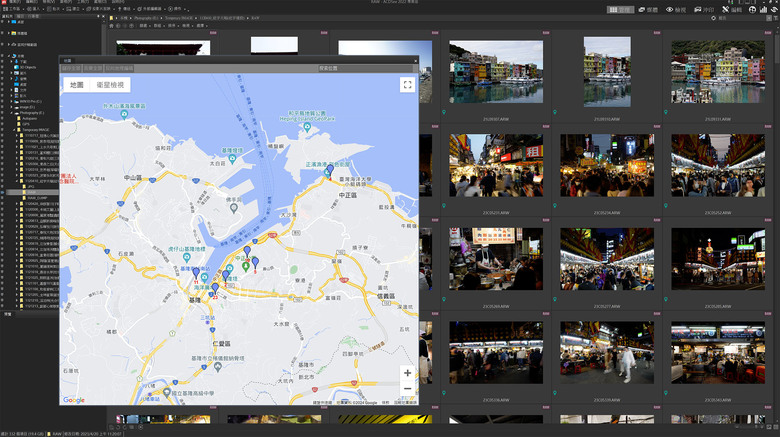Select the RAW_DUMP folder in tree
The image size is (780, 437).
[35, 198]
